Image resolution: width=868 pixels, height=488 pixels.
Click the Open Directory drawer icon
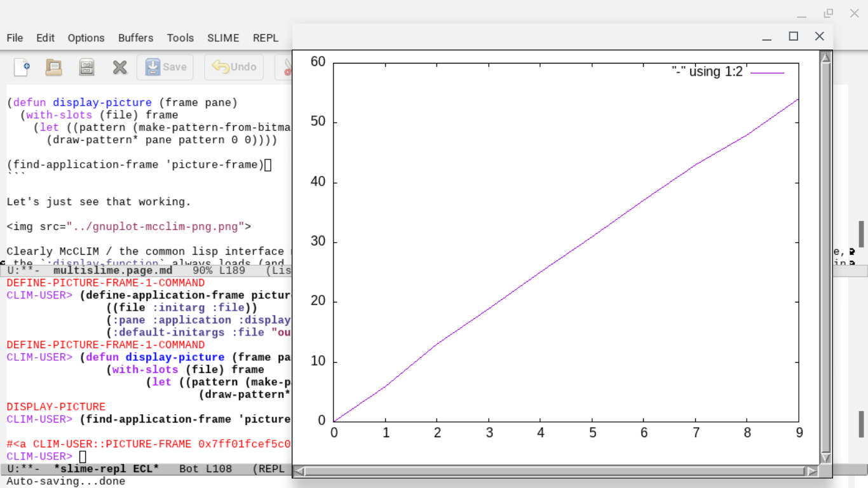tap(86, 67)
